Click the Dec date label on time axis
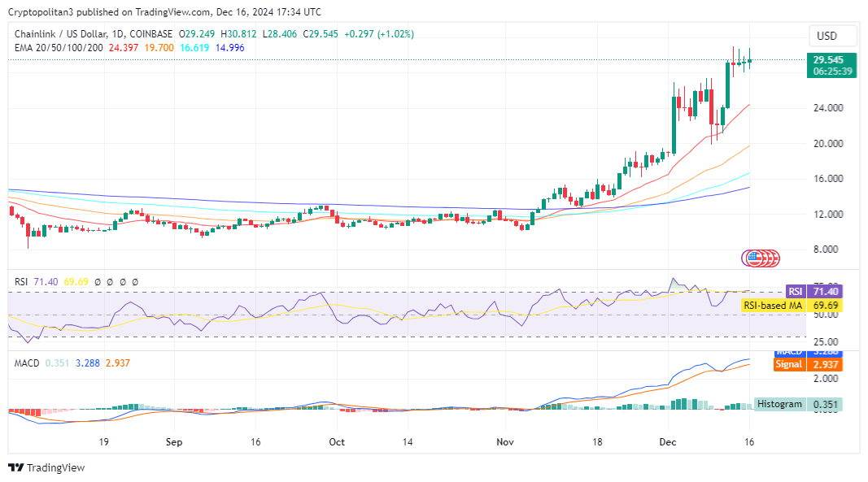The height and width of the screenshot is (482, 868). 668,442
